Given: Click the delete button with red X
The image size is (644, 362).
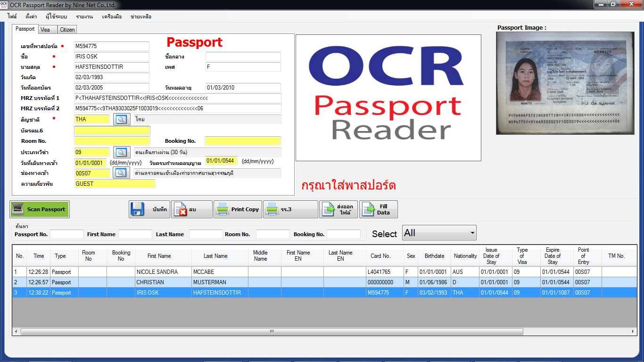Looking at the screenshot, I should pyautogui.click(x=191, y=209).
